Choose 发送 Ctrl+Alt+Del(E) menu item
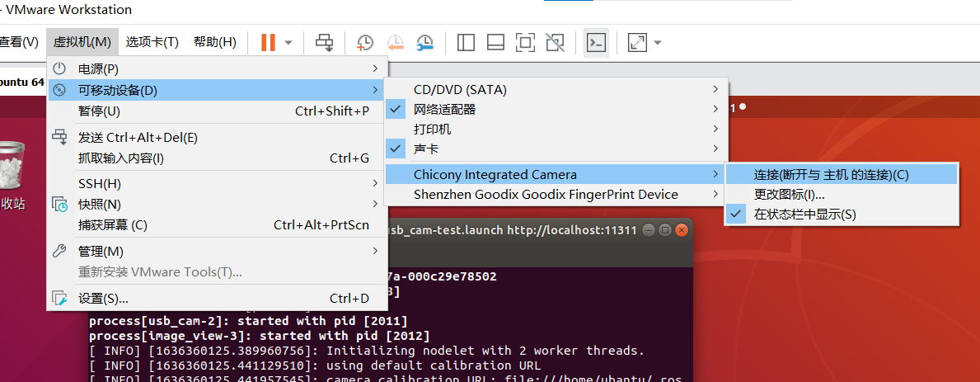Screen dimensions: 980x382 point(218,138)
